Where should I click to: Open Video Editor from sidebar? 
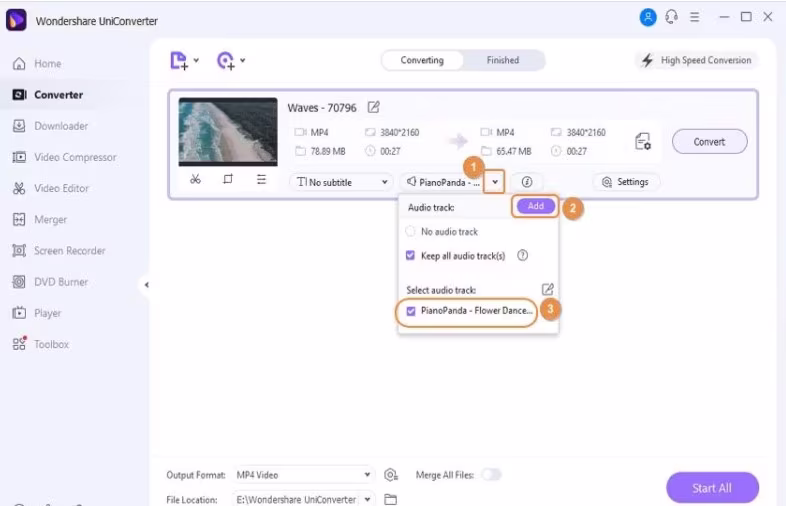coord(51,188)
